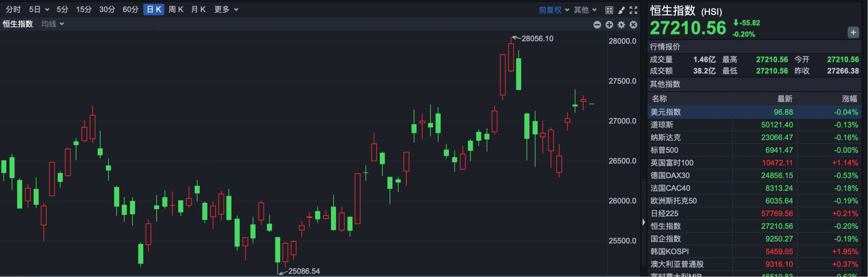Expand the 5日 timeframe dropdown
The height and width of the screenshot is (277, 868).
click(39, 9)
